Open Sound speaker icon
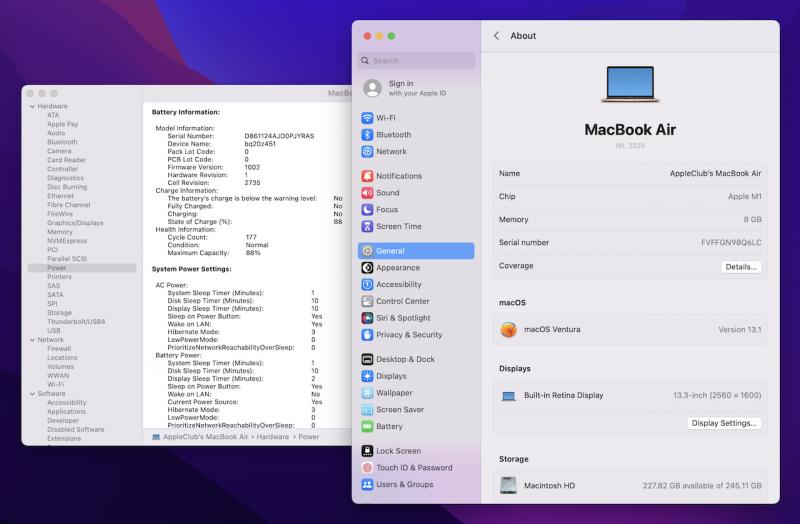The image size is (800, 524). [367, 193]
